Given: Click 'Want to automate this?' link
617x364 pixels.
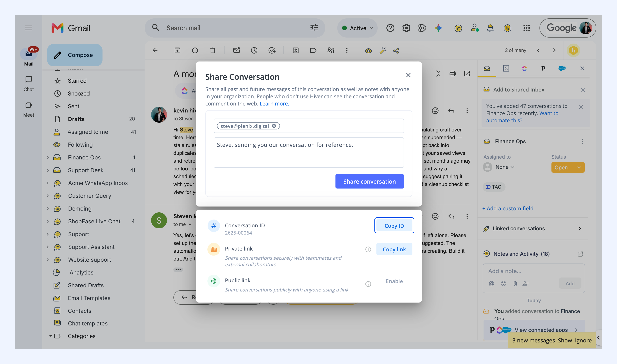Looking at the screenshot, I should tap(522, 117).
